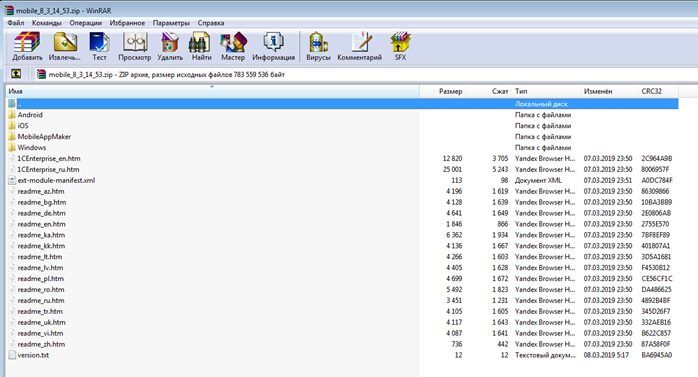Sort by the Изменён column header
This screenshot has height=377, width=698.
pyautogui.click(x=609, y=91)
